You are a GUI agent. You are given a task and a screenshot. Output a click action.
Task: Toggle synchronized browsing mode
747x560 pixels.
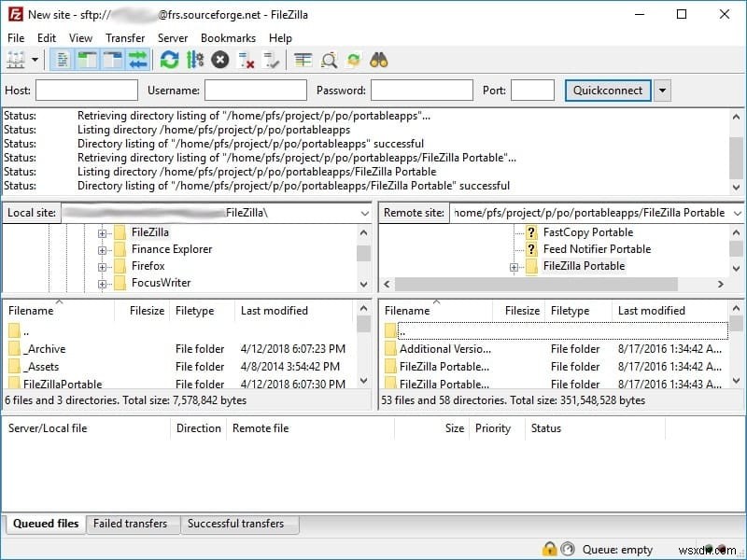pos(352,59)
